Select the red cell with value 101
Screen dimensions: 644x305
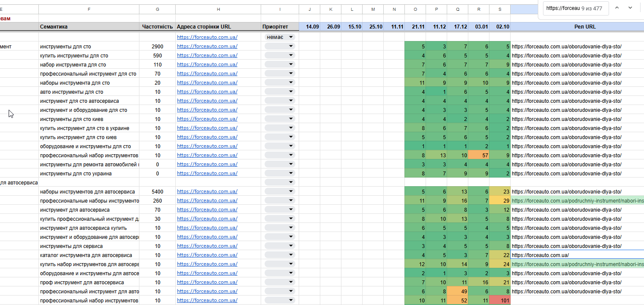tap(500, 300)
